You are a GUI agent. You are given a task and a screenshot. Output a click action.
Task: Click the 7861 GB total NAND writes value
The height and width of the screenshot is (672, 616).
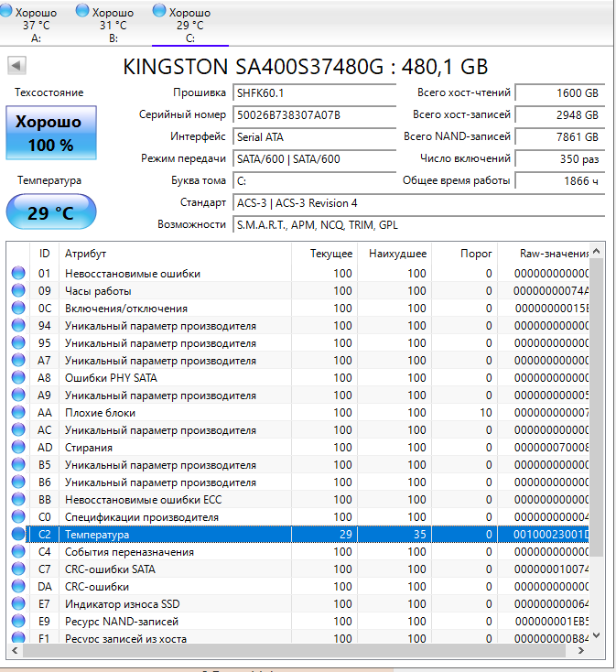[559, 137]
